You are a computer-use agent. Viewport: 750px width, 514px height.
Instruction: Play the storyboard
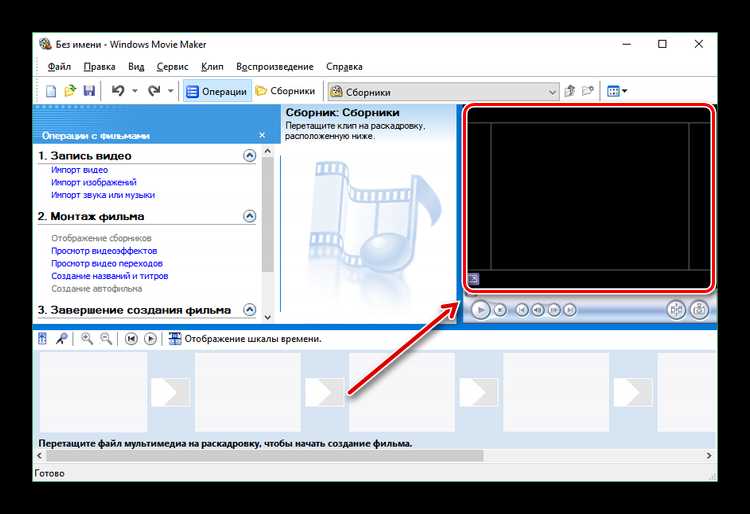pos(150,339)
